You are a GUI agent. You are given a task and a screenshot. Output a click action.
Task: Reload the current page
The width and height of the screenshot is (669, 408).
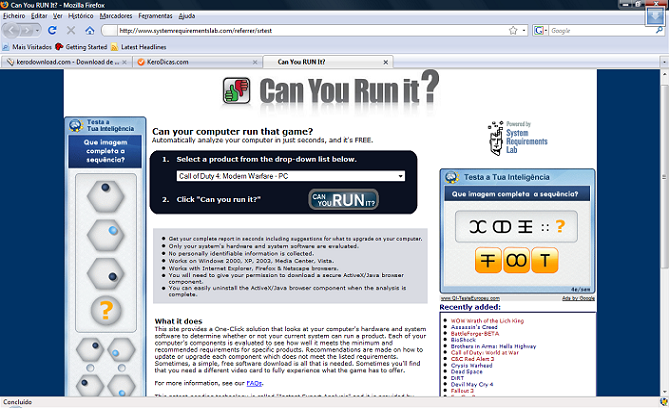(x=52, y=30)
